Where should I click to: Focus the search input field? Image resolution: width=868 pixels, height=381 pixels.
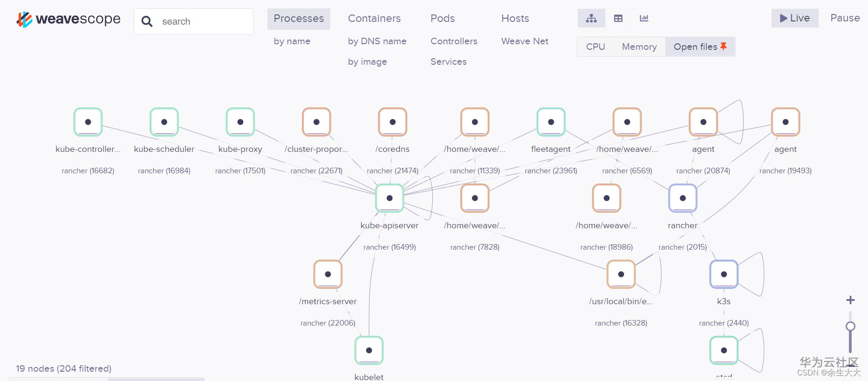(205, 21)
